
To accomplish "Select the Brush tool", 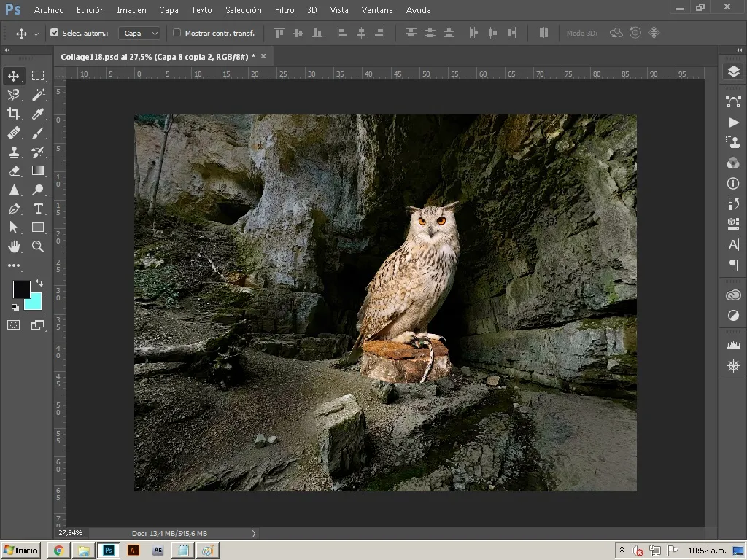I will (38, 133).
